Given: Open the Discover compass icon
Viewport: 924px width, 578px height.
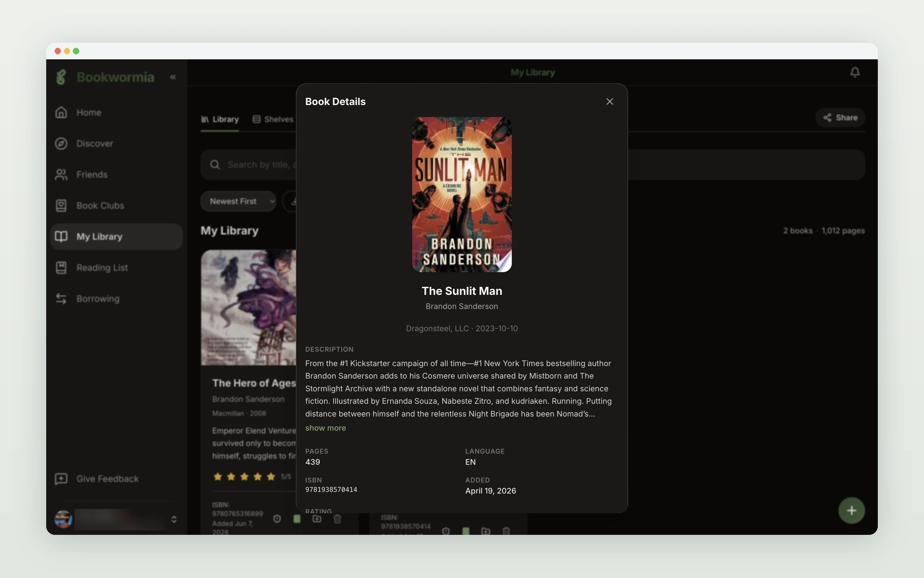Looking at the screenshot, I should 61,144.
